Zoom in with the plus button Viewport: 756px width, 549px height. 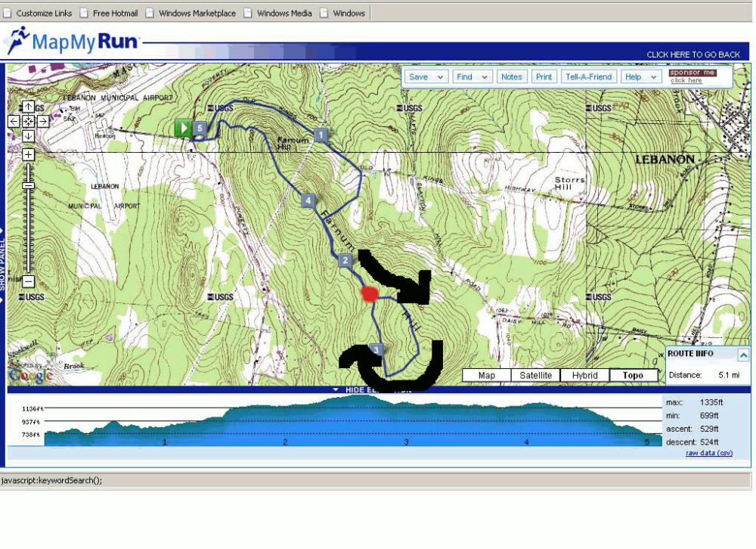(x=28, y=154)
